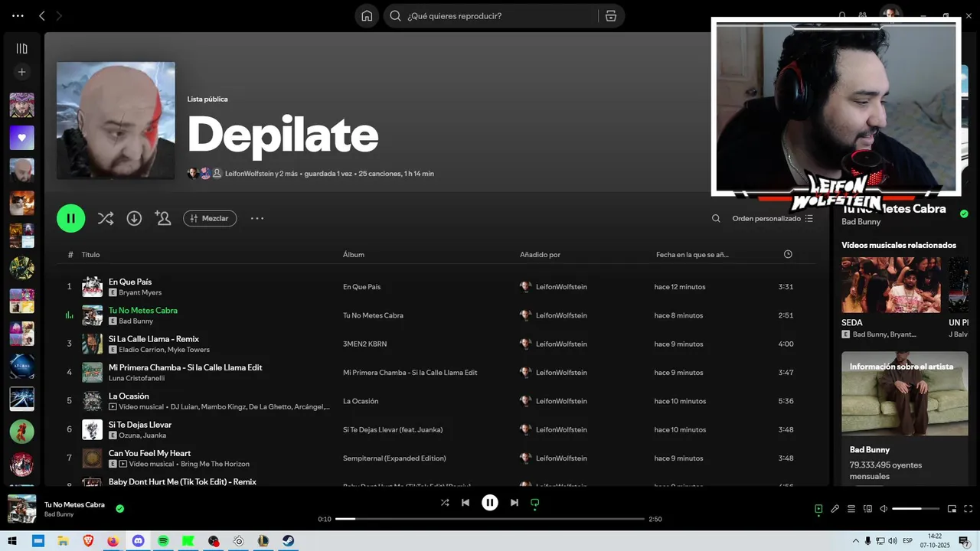Open the three-dots app menu at top-left
Screen dimensions: 980x551
tap(18, 16)
